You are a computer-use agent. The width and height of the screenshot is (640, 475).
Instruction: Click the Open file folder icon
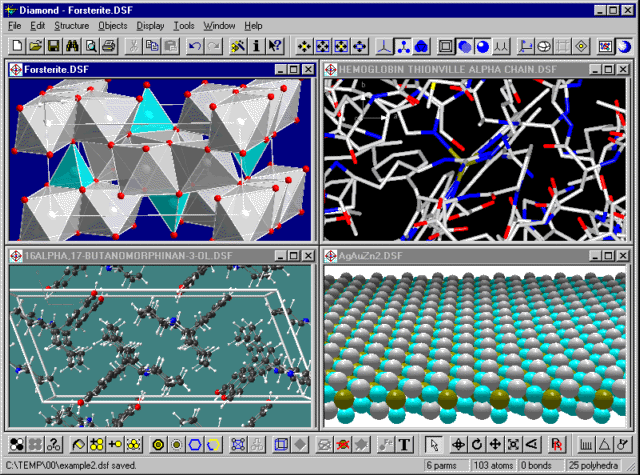[x=35, y=46]
